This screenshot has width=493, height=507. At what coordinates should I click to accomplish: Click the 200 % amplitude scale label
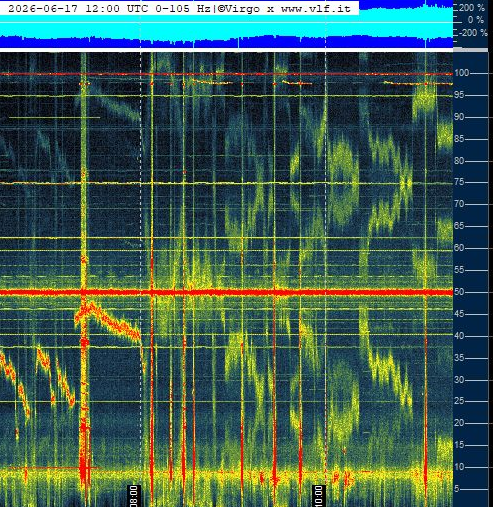(x=472, y=8)
